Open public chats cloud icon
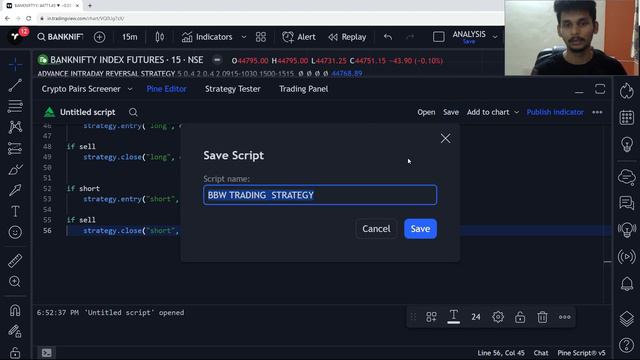640x360 pixels. 627,177
